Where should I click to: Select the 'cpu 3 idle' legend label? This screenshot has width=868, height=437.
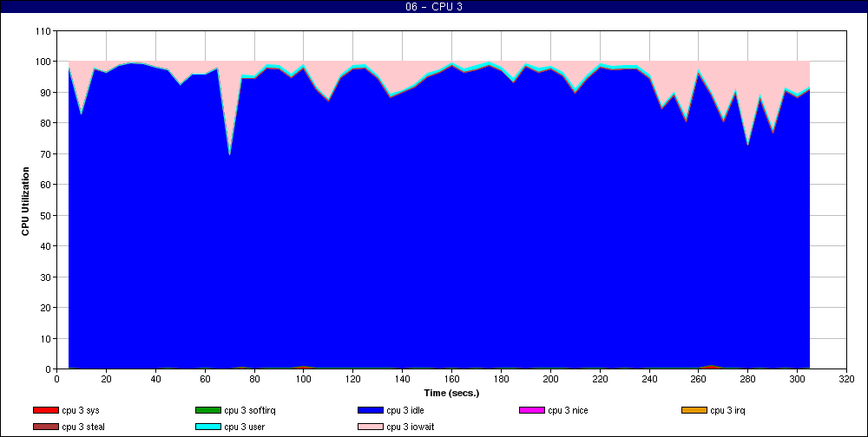click(x=405, y=410)
